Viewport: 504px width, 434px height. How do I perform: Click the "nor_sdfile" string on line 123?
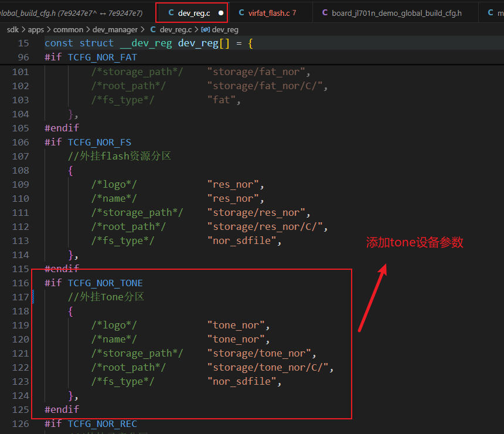tap(241, 382)
